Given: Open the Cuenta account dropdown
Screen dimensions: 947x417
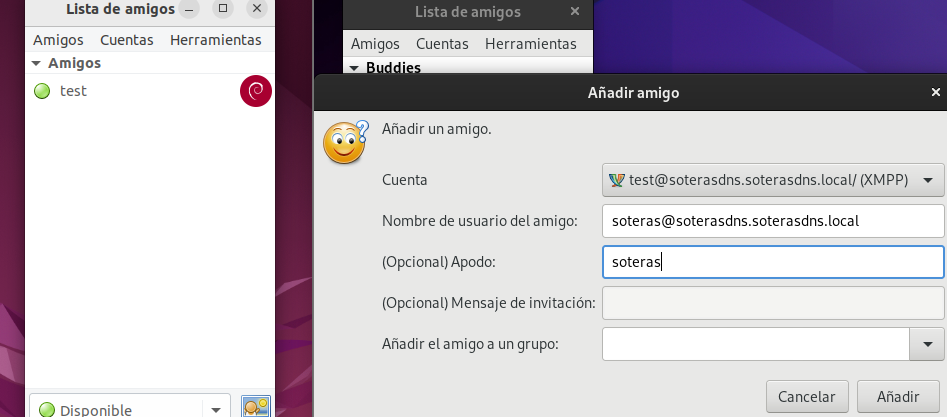Looking at the screenshot, I should coord(929,180).
